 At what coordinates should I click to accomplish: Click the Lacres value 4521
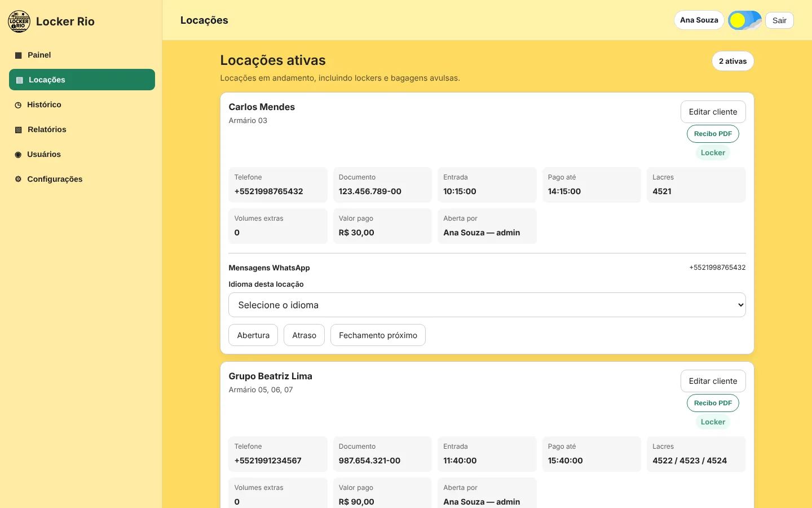662,191
